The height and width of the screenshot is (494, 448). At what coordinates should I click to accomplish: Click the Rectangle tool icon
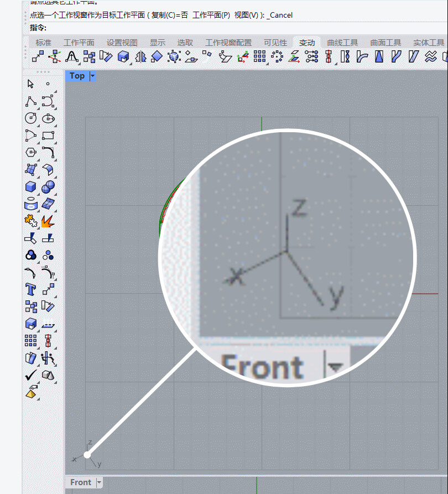coord(48,136)
